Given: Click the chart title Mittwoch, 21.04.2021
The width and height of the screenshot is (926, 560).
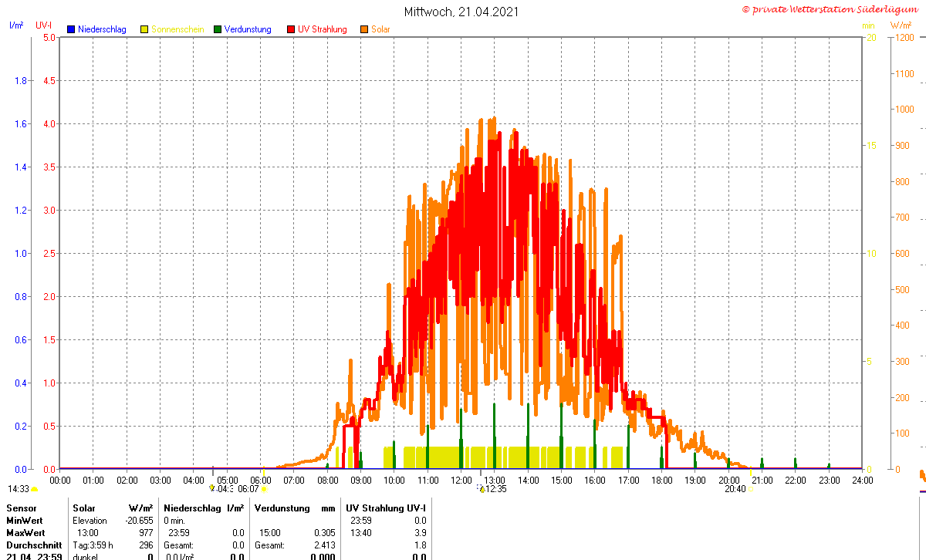Looking at the screenshot, I should point(461,12).
